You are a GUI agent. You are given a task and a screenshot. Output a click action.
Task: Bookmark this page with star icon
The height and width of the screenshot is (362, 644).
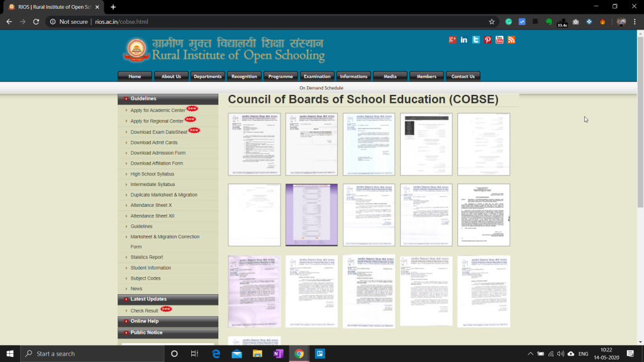coord(492,22)
